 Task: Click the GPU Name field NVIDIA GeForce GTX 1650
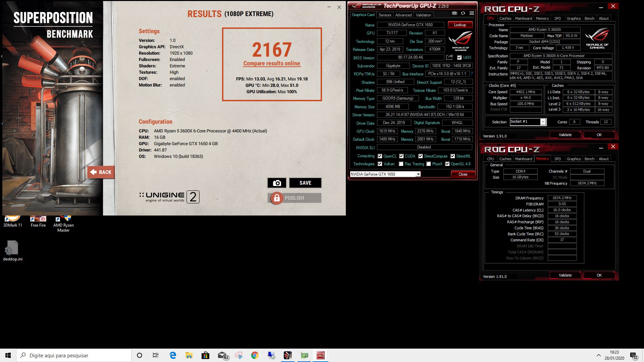pos(411,25)
